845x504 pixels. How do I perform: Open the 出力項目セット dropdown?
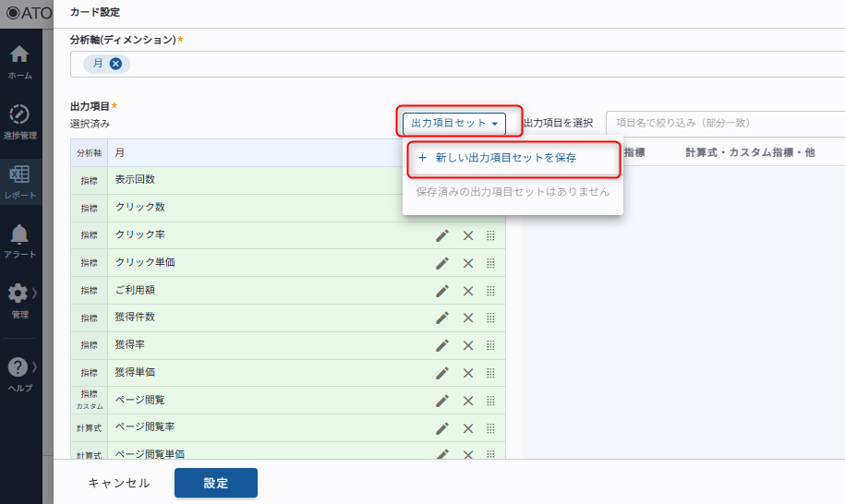(454, 124)
